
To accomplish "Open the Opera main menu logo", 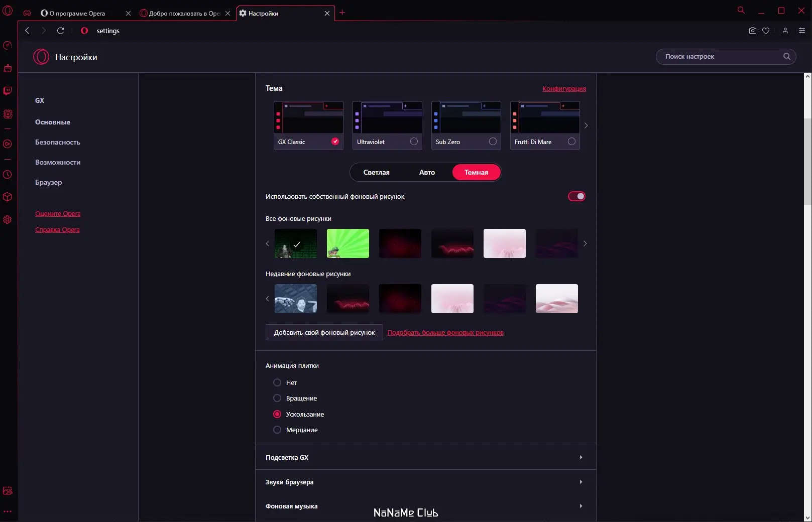I will (x=8, y=11).
